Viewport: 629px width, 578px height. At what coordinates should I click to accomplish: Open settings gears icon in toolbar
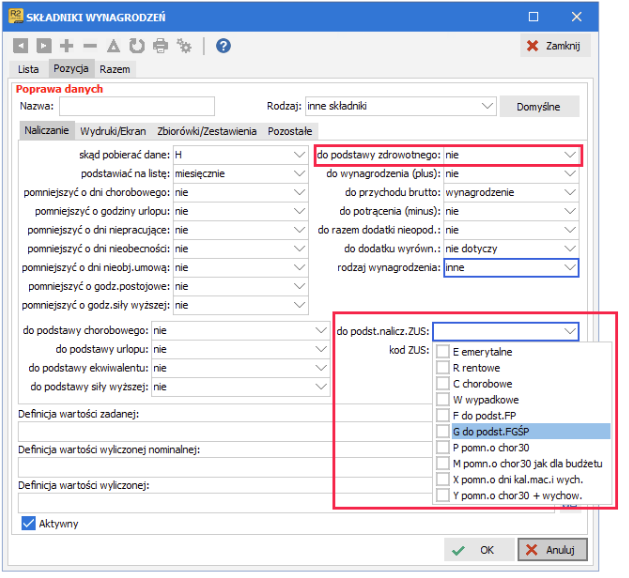click(x=184, y=46)
